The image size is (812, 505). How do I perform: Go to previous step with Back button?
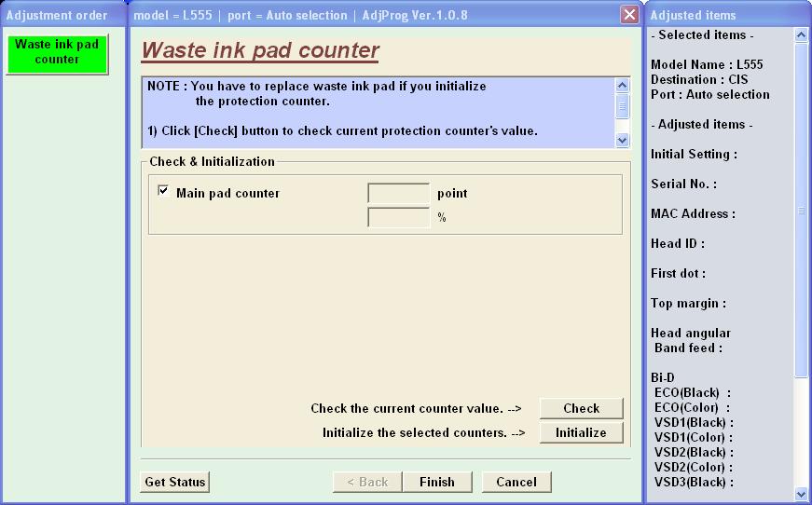click(x=367, y=482)
